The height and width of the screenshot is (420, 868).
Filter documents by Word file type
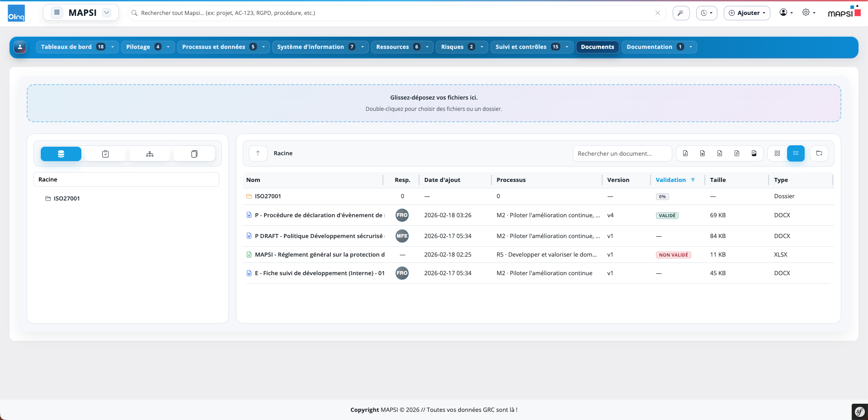coord(703,153)
